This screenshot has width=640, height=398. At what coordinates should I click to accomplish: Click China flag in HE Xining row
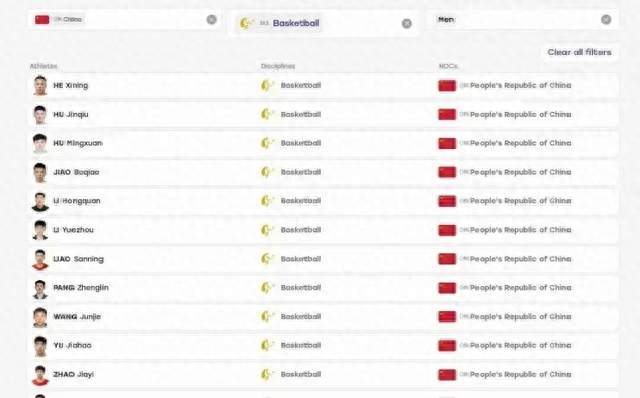click(447, 86)
